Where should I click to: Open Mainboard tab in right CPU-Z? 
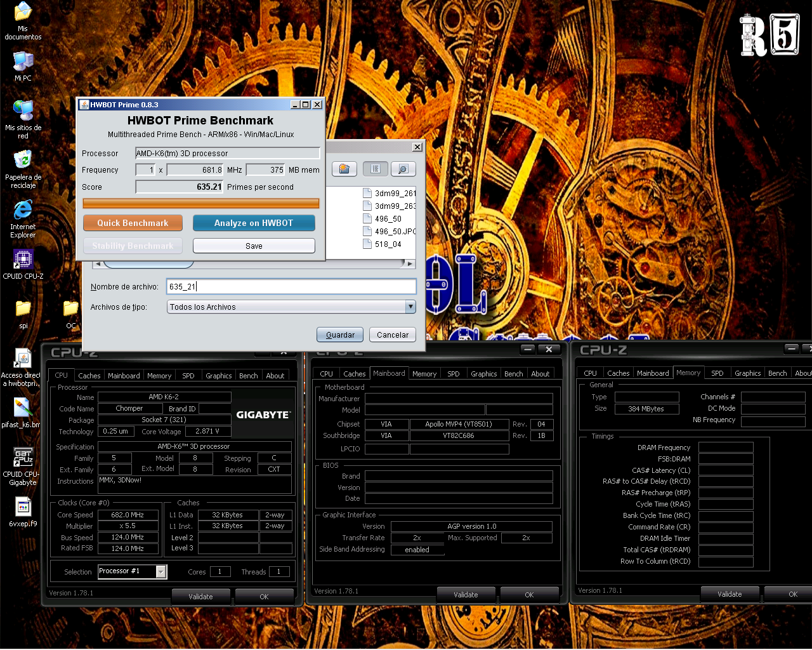653,373
